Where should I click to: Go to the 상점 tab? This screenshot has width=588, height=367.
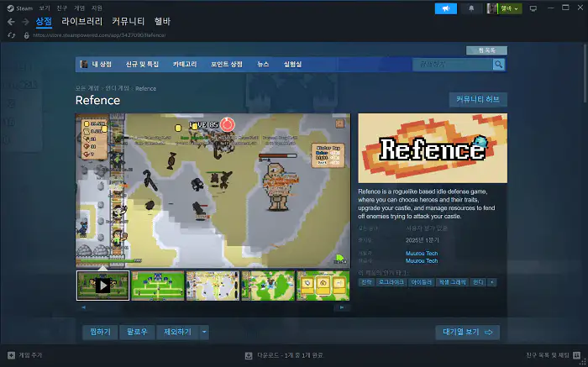pyautogui.click(x=44, y=21)
